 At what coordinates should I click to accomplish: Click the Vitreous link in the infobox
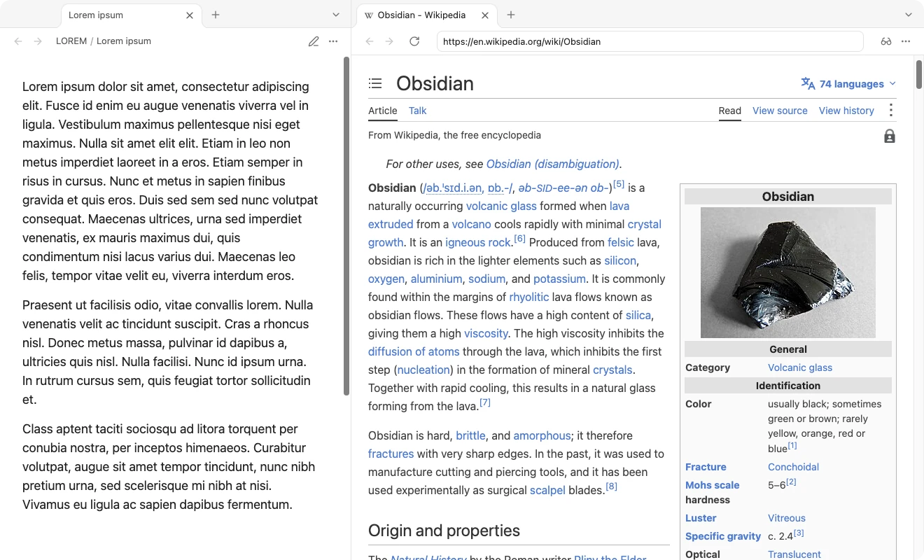click(x=787, y=518)
